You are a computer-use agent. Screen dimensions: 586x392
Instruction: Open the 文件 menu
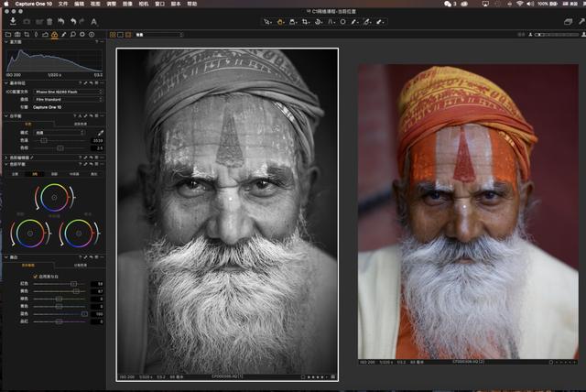(63, 4)
